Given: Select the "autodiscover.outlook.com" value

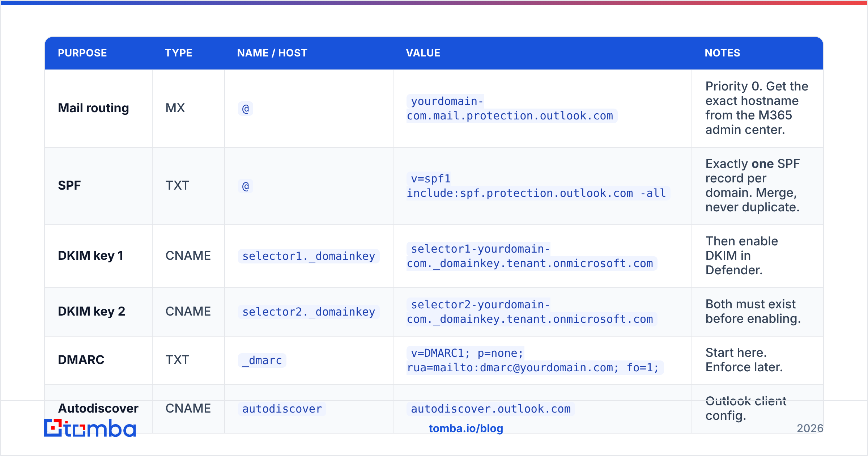Looking at the screenshot, I should [x=491, y=409].
